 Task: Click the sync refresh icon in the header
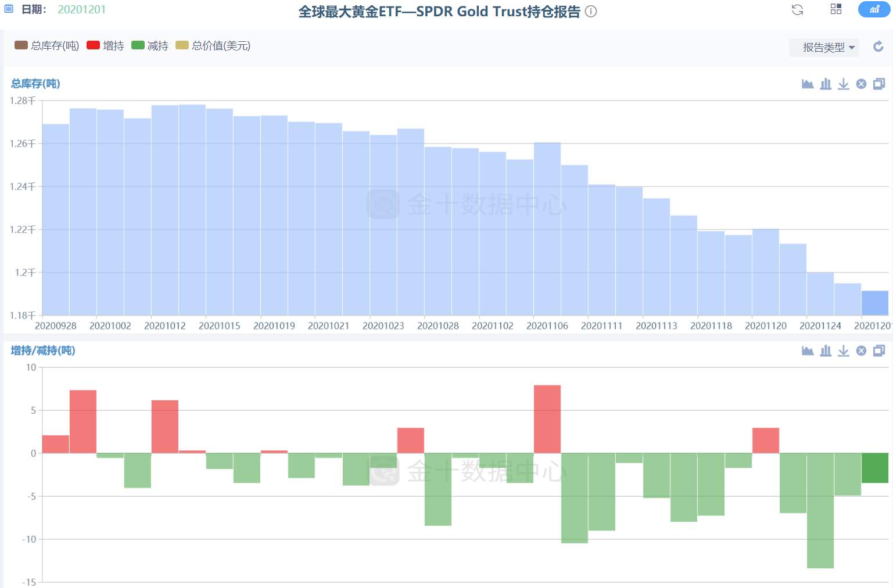(x=798, y=10)
